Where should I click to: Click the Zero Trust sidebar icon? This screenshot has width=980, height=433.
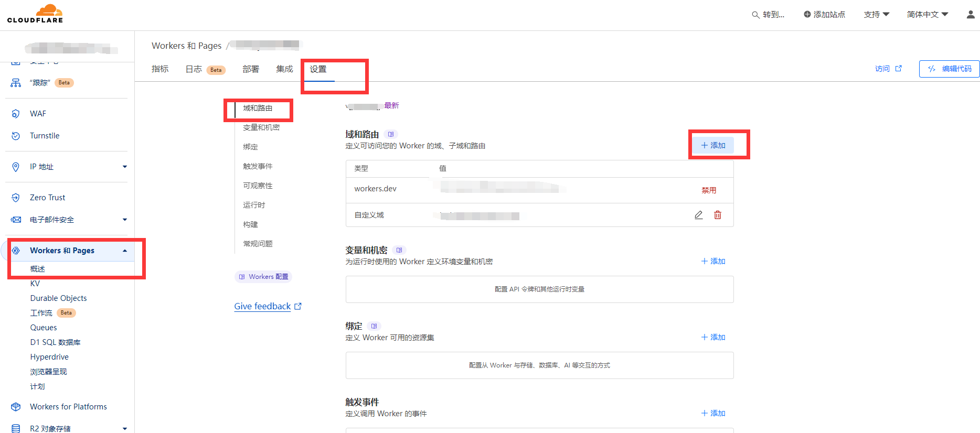tap(16, 198)
